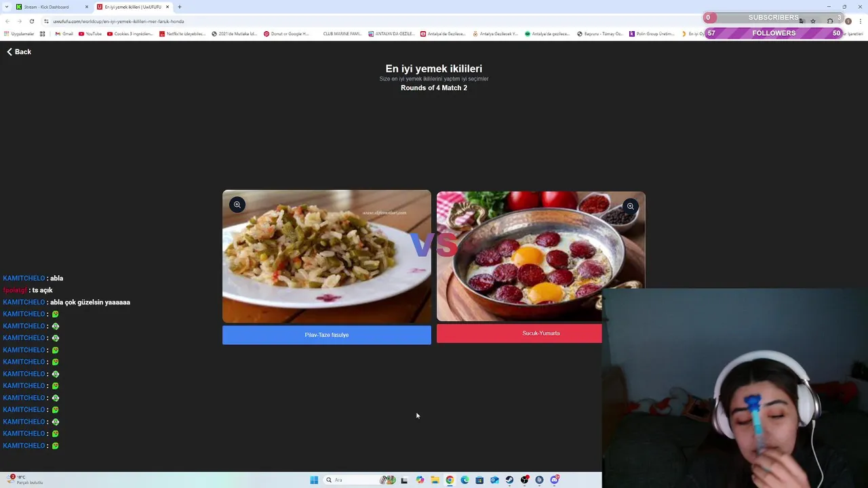Open File Explorer from the taskbar
Image resolution: width=868 pixels, height=488 pixels.
(x=435, y=480)
